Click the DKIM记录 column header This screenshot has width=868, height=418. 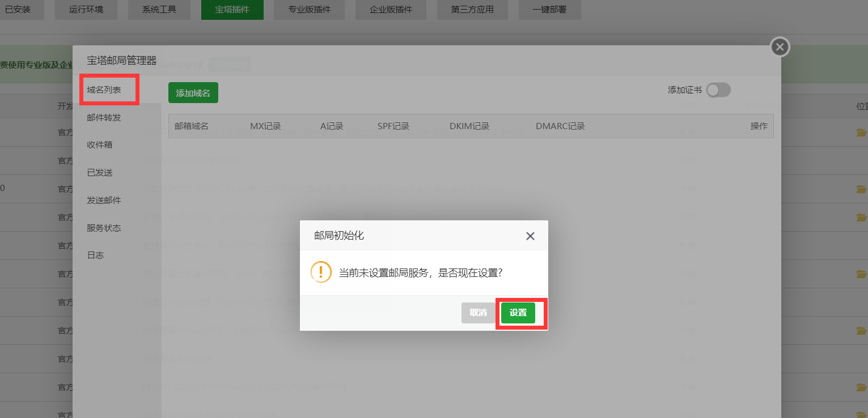click(x=469, y=126)
